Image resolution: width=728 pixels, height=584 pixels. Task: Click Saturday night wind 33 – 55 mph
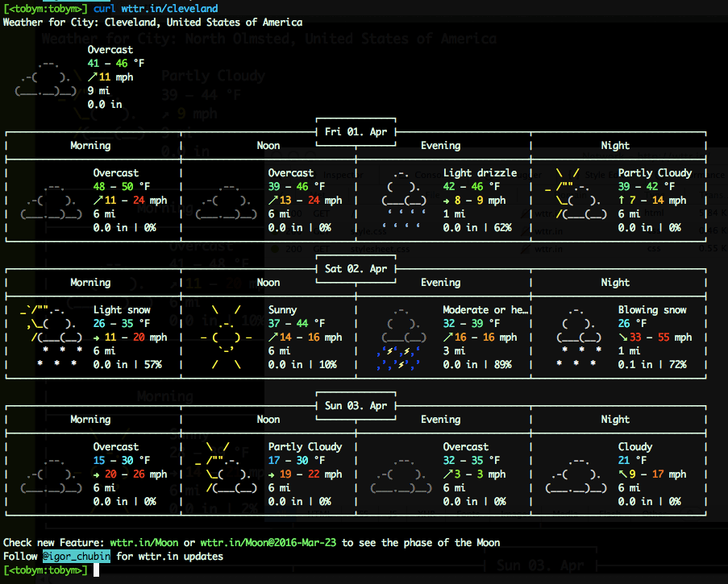pyautogui.click(x=655, y=338)
